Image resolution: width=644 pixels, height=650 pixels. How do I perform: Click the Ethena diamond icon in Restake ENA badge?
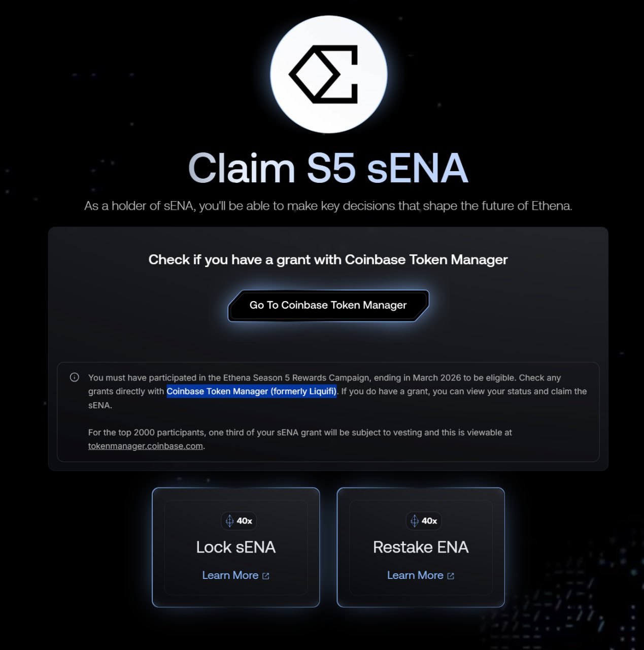(415, 521)
